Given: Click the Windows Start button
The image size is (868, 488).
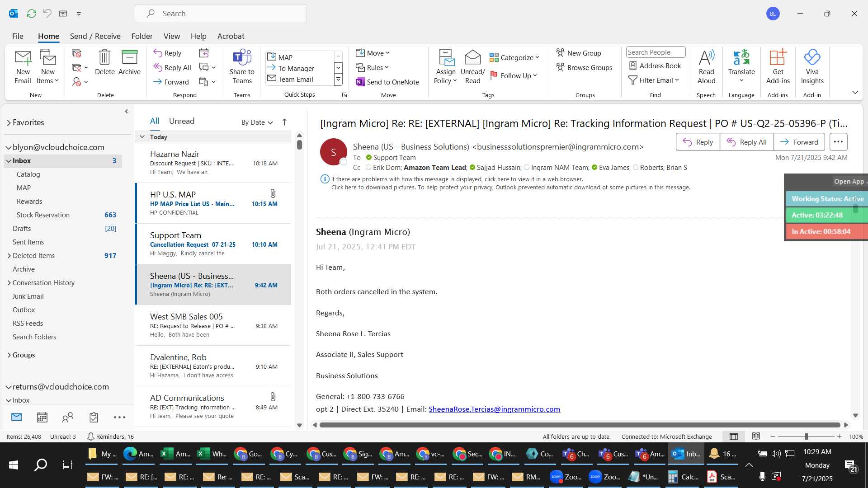Looking at the screenshot, I should 14,465.
